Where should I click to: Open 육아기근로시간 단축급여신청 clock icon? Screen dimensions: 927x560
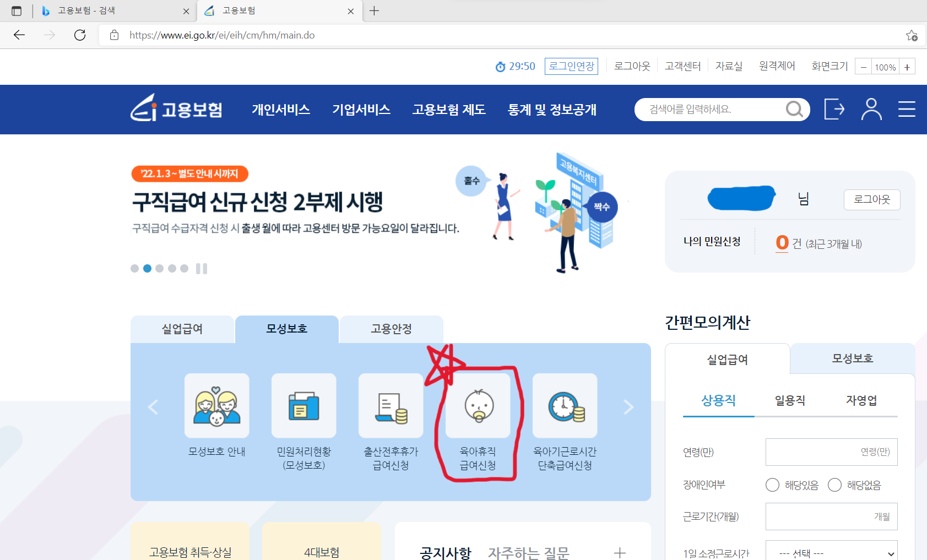tap(565, 406)
